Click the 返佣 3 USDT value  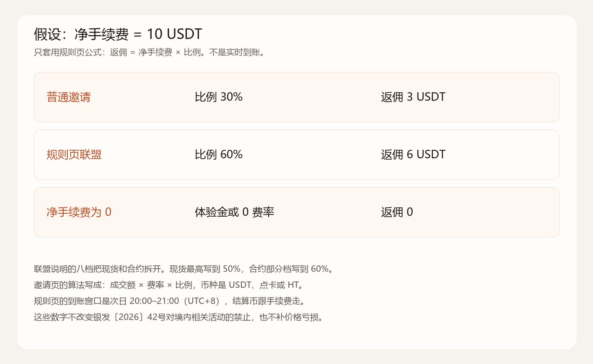pyautogui.click(x=413, y=97)
